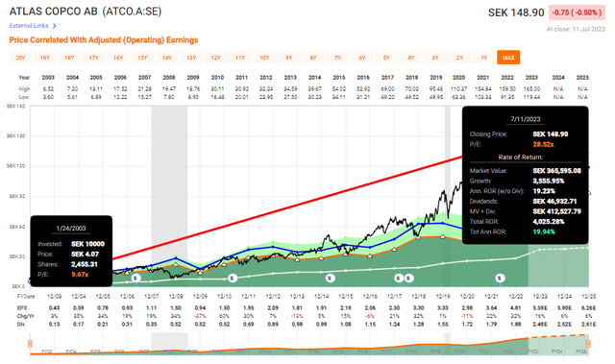The image size is (615, 364).
Task: Select the 15Y time range tab
Action: 142,58
